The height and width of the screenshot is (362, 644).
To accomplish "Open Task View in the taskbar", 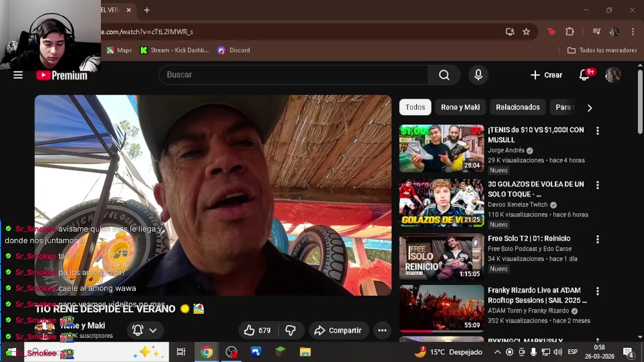I will pos(181,352).
